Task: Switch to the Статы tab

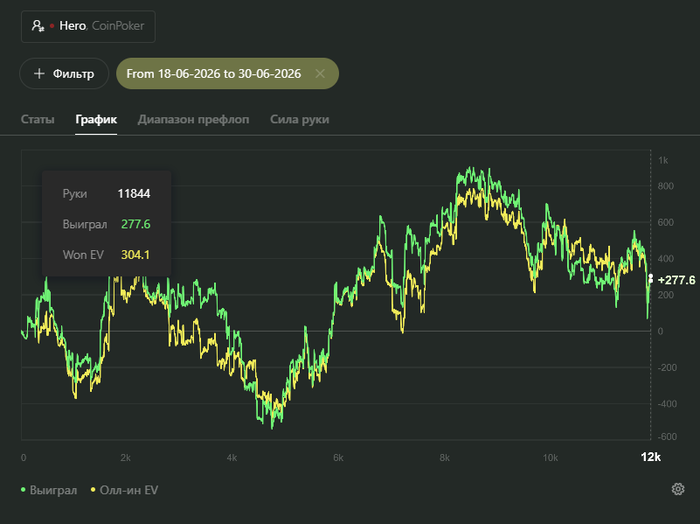Action: coord(38,120)
